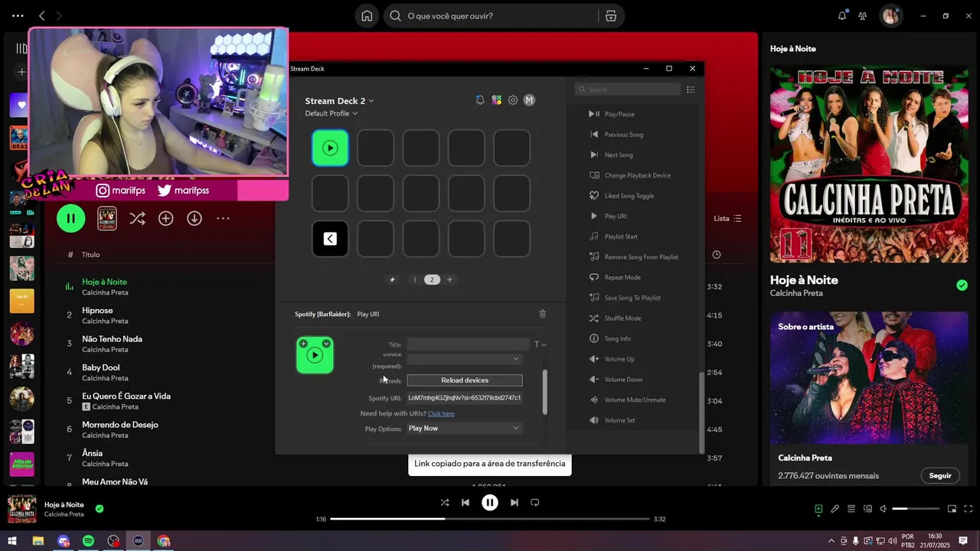Open the Stream Deck Marketplace icon
This screenshot has width=980, height=551.
pyautogui.click(x=497, y=100)
